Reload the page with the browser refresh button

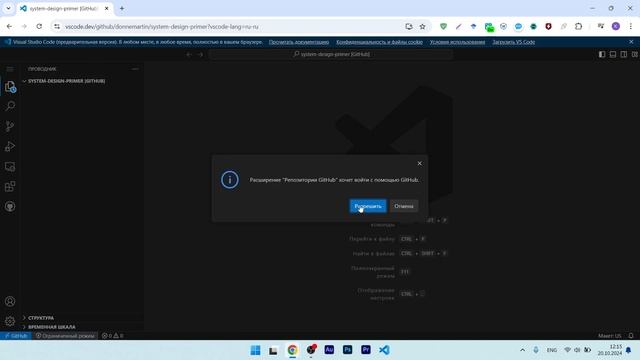[39, 27]
